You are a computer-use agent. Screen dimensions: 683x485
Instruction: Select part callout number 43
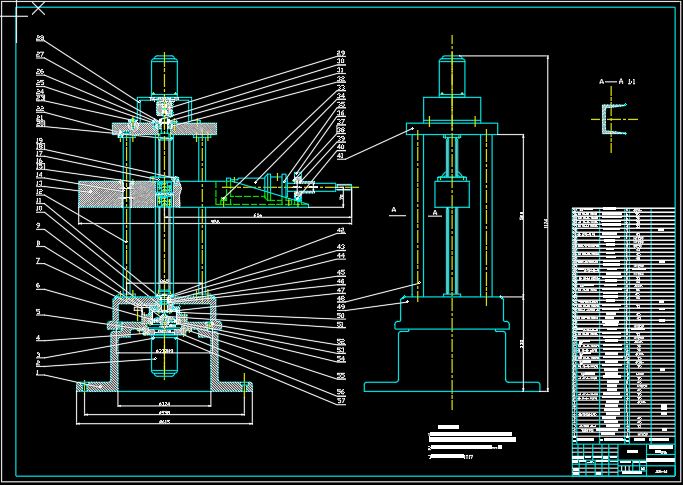(x=341, y=247)
